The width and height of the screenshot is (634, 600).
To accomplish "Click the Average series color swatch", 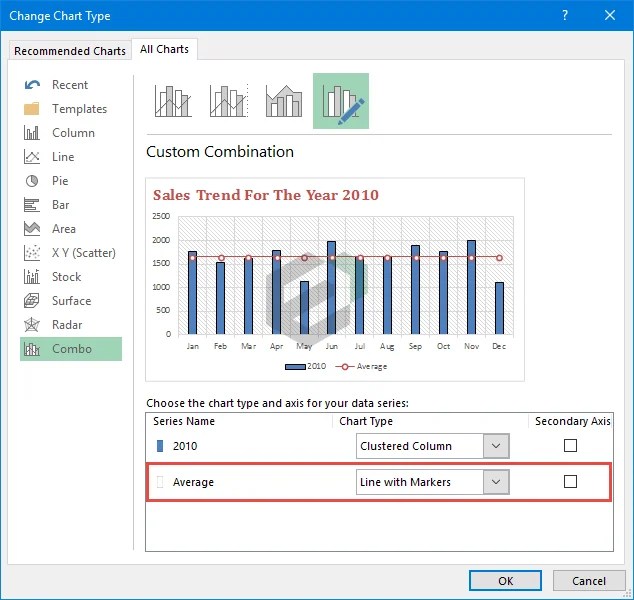I will click(160, 482).
